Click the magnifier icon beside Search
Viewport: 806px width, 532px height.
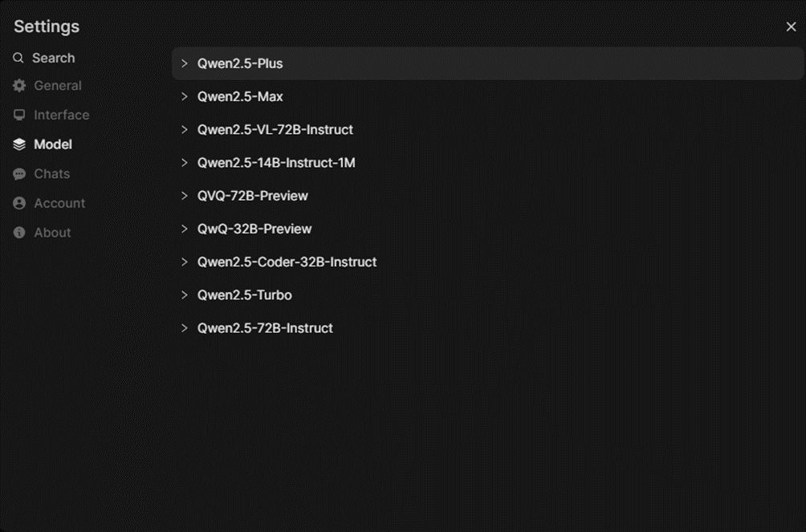tap(18, 58)
